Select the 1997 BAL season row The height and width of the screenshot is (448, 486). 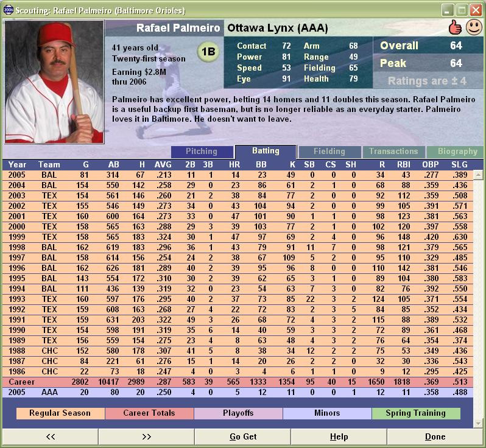tap(238, 257)
